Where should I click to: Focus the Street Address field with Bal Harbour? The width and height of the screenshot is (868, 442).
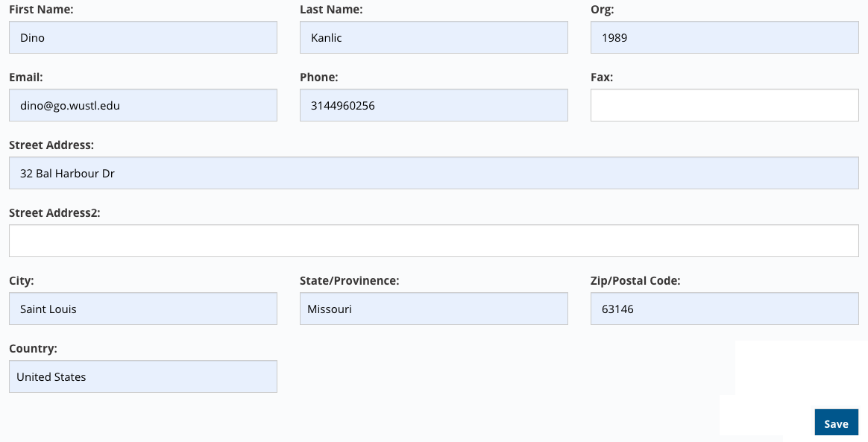click(433, 173)
